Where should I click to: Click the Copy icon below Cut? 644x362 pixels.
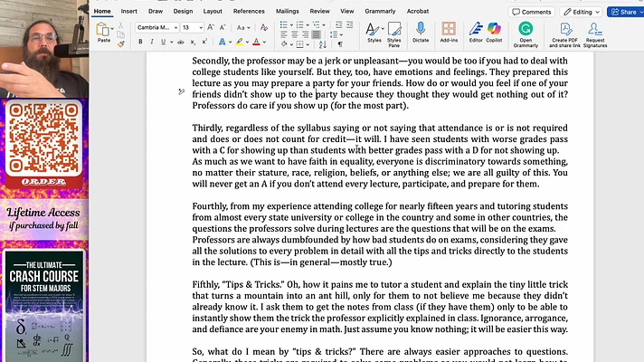pyautogui.click(x=121, y=34)
